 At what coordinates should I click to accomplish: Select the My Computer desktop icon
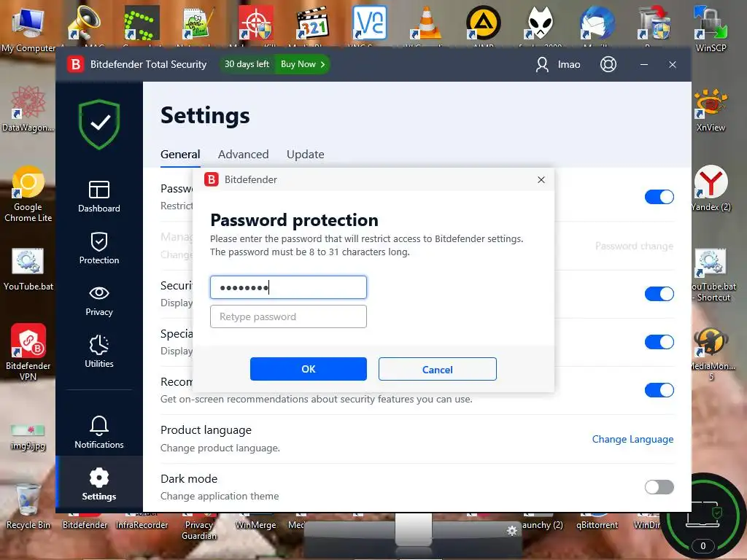pos(28,29)
